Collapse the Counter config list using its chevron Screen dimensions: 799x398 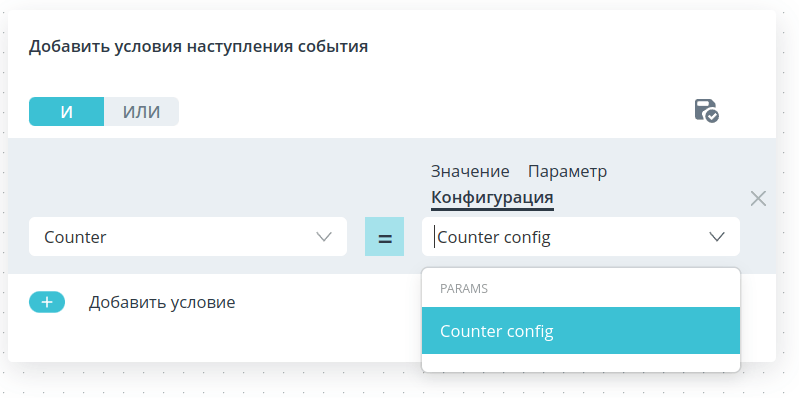pos(717,237)
